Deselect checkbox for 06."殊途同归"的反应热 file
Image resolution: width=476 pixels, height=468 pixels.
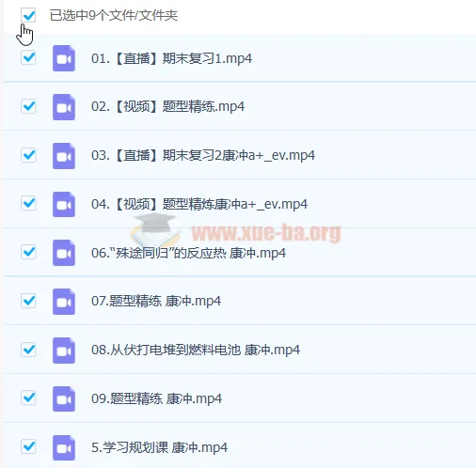point(28,252)
